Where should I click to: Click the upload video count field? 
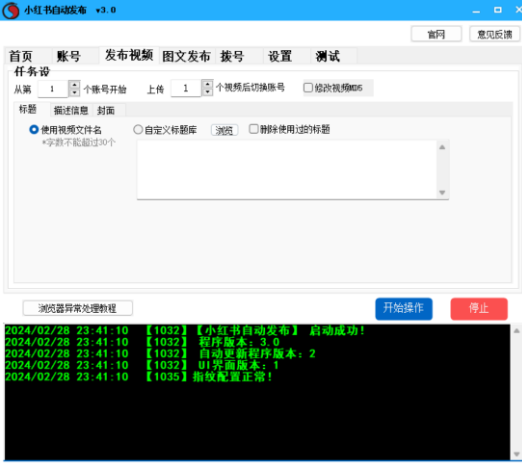186,88
